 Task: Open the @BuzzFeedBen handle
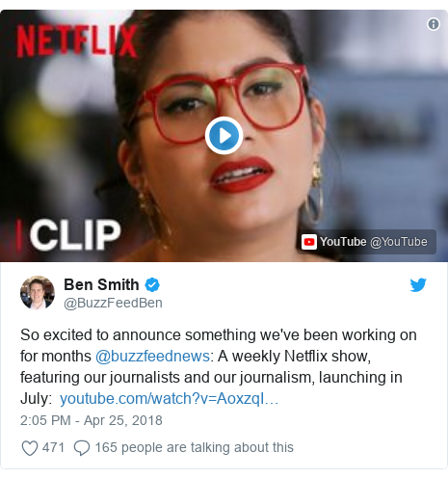tap(113, 303)
